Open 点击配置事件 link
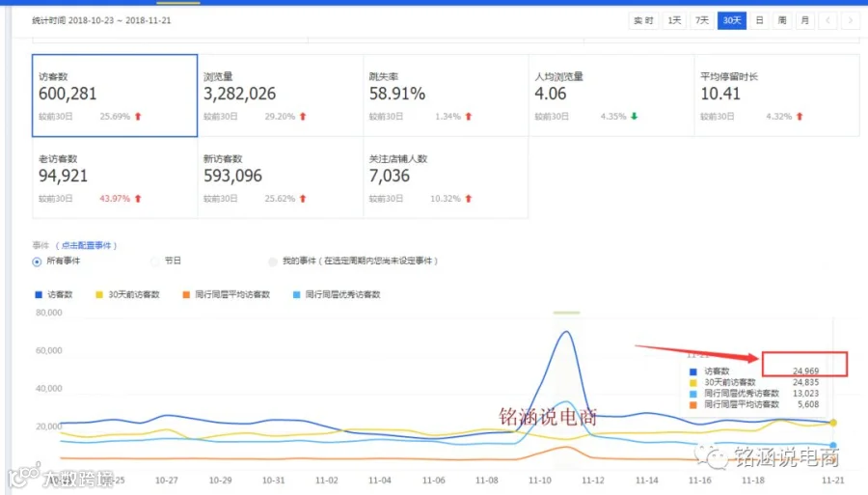This screenshot has width=868, height=495. pos(87,245)
